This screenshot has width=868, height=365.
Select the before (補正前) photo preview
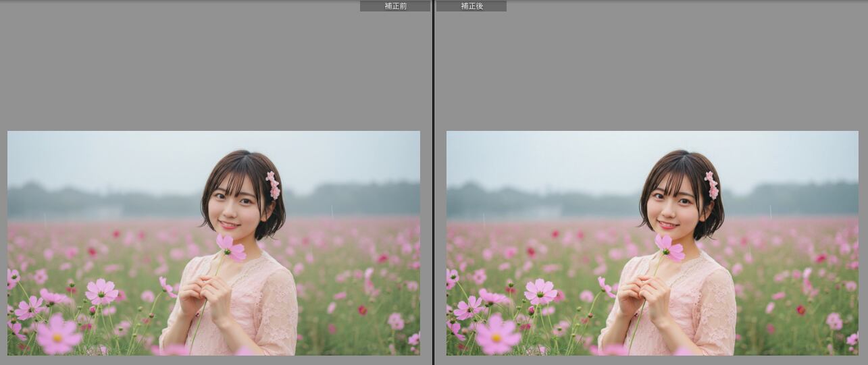(x=213, y=243)
